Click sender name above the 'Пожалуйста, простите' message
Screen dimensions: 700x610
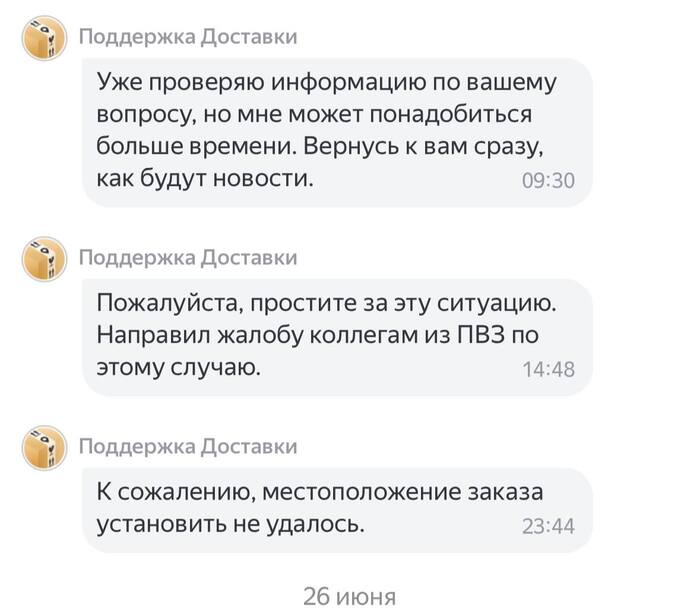(x=188, y=257)
